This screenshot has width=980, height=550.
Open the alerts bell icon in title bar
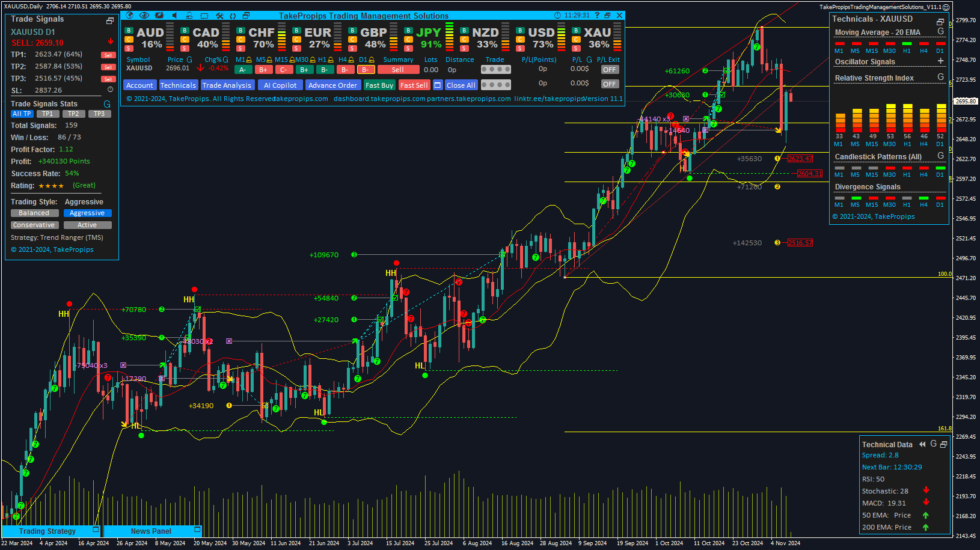(189, 16)
